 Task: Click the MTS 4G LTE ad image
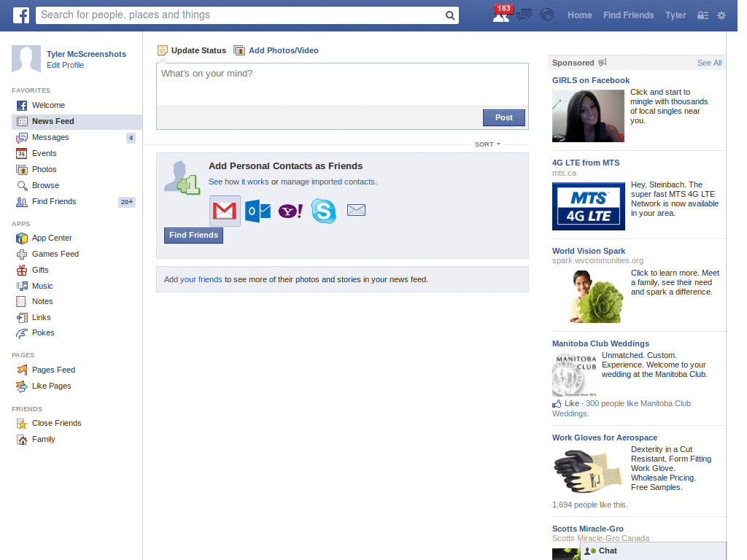[x=589, y=206]
